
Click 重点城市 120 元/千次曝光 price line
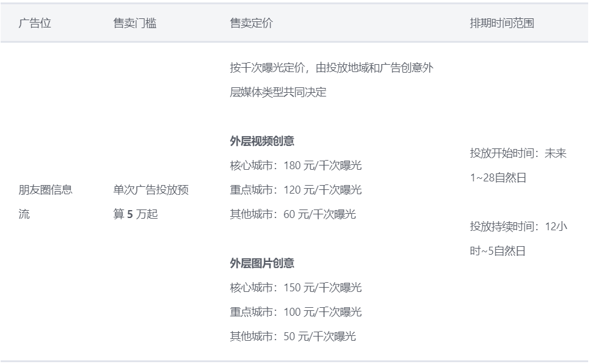[x=296, y=190]
